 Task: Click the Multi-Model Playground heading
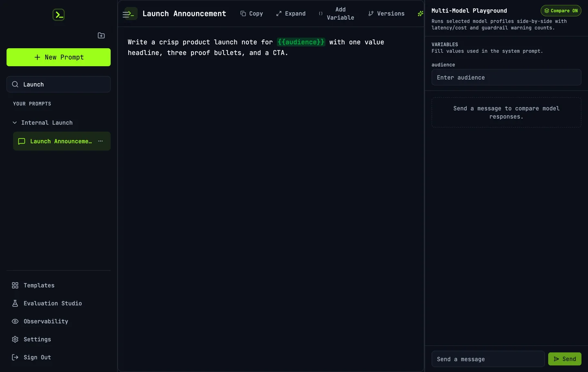click(x=469, y=11)
